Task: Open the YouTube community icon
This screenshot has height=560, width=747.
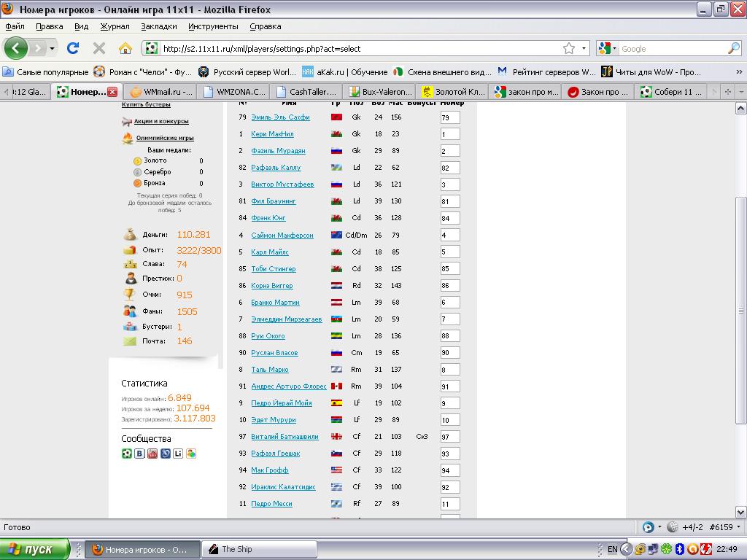Action: (x=152, y=454)
